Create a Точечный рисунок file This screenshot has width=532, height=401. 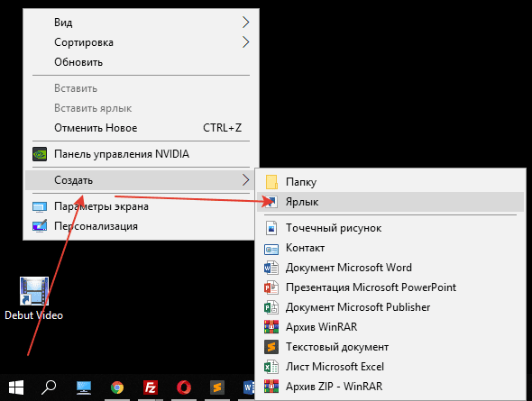click(390, 228)
